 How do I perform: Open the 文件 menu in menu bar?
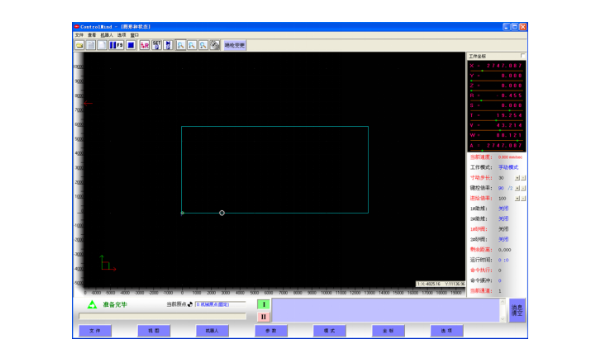coord(79,35)
